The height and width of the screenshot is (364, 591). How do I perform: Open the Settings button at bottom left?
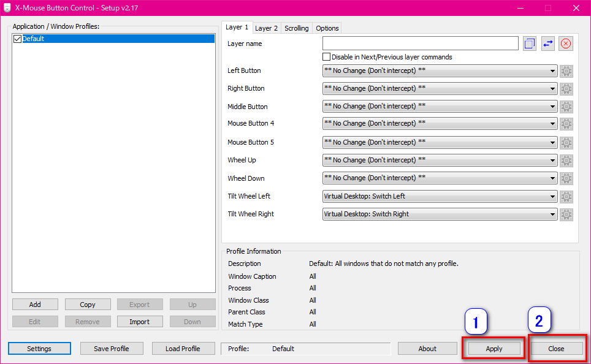point(39,349)
